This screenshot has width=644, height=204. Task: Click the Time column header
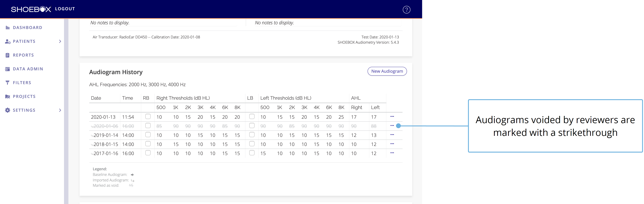pyautogui.click(x=128, y=98)
